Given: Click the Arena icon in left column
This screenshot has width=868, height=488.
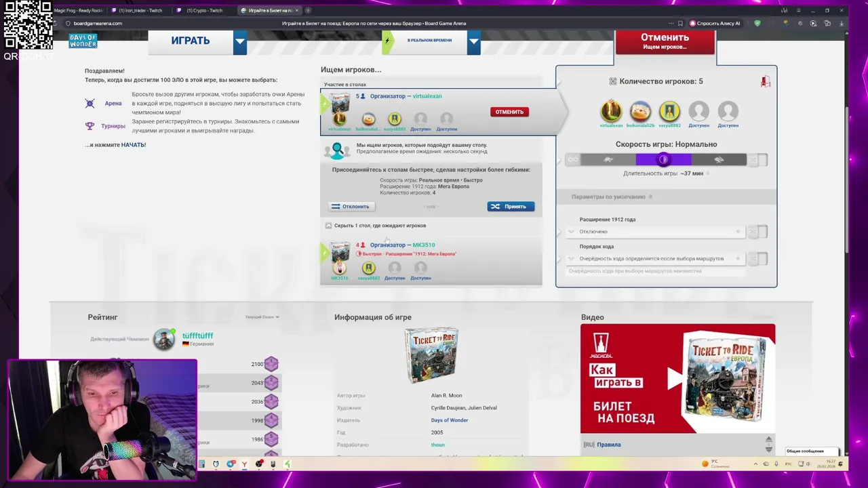Looking at the screenshot, I should [90, 104].
